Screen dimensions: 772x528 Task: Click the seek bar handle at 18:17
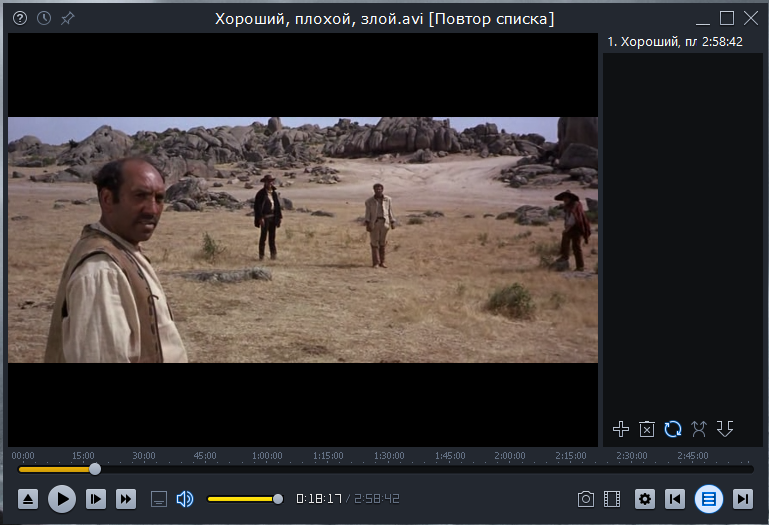[95, 470]
